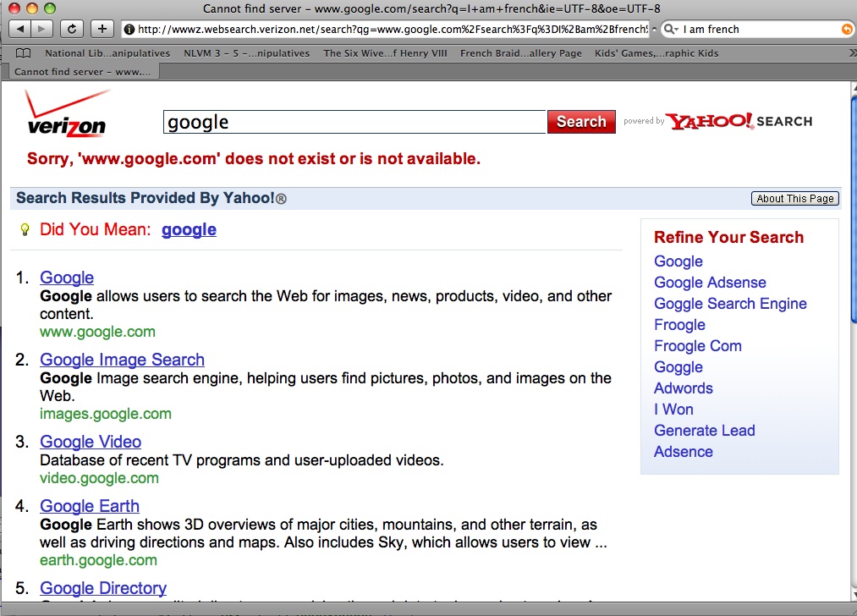Refine search with 'Froogle Com'
Image resolution: width=857 pixels, height=616 pixels.
(698, 346)
